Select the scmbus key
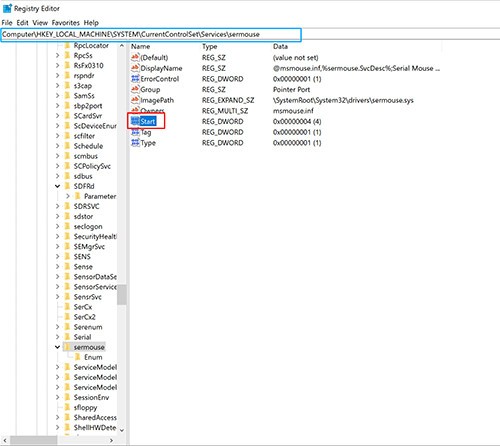The height and width of the screenshot is (446, 500). coord(86,156)
